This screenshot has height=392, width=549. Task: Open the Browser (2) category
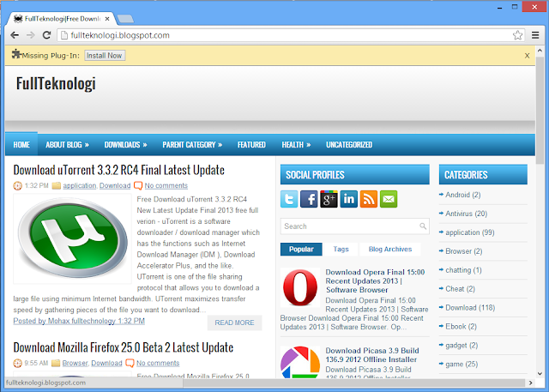463,251
